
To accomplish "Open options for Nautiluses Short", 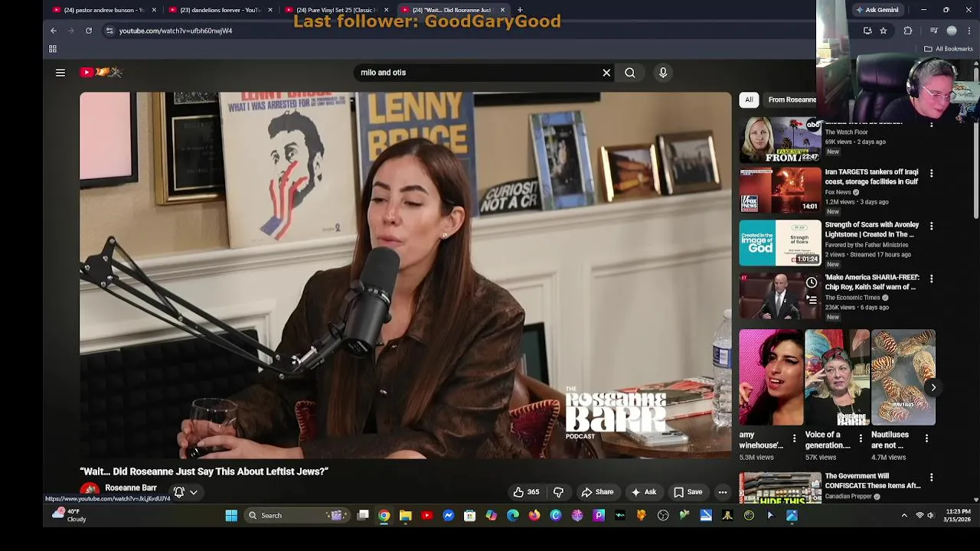I will [926, 439].
